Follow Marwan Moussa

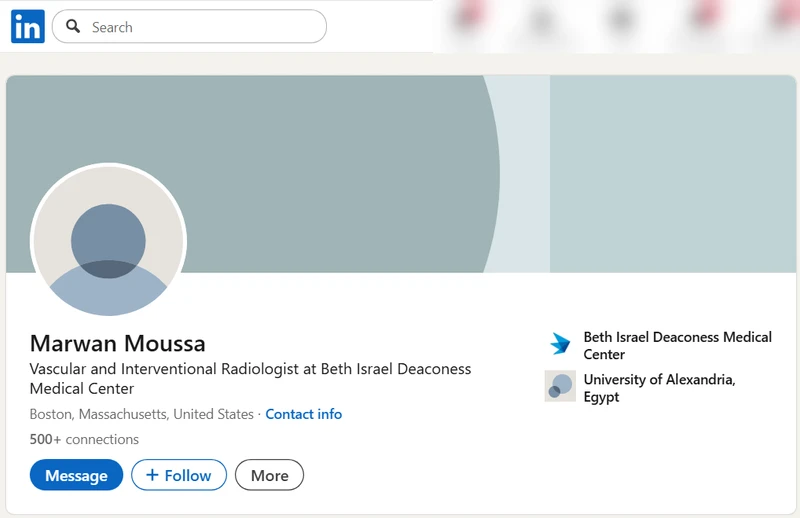(179, 475)
